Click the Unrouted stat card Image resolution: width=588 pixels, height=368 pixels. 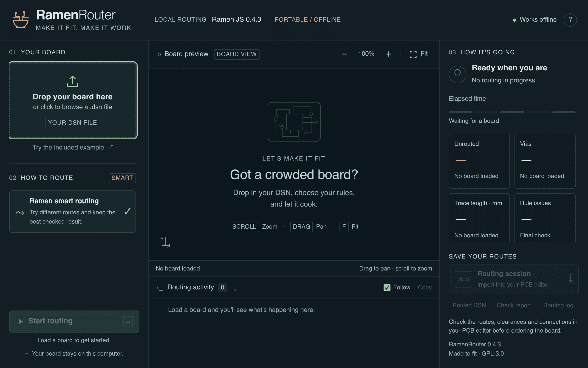(479, 161)
